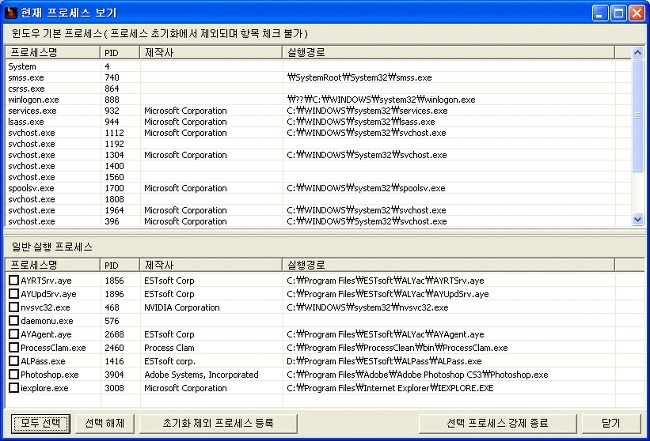Click the 닫기 button
The width and height of the screenshot is (650, 441).
pos(611,423)
